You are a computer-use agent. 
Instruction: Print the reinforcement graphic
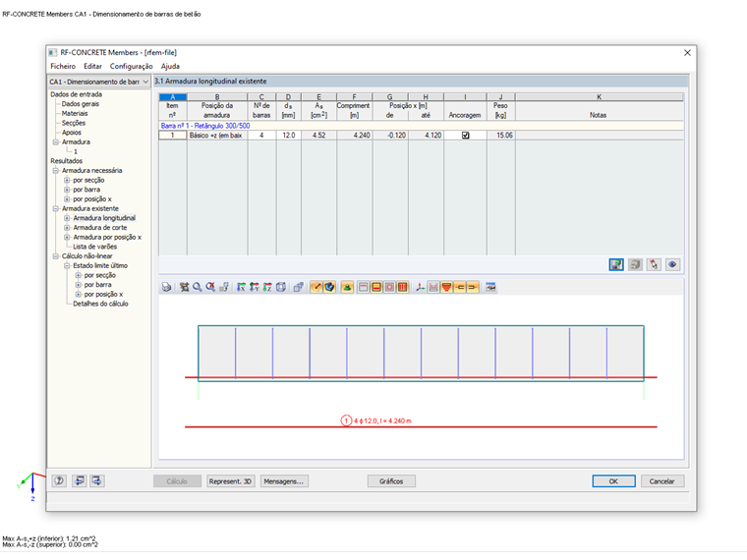pos(166,287)
